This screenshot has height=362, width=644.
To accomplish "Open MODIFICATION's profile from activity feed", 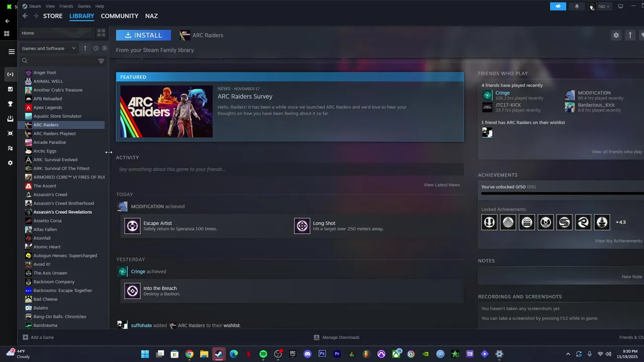I will (147, 206).
